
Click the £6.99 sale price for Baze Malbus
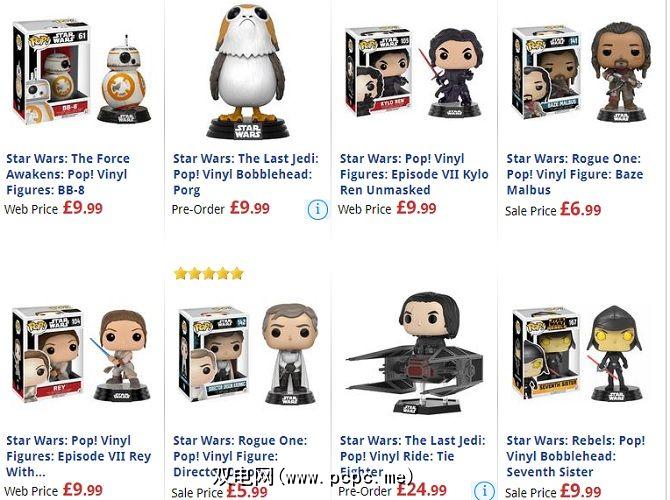(x=580, y=209)
